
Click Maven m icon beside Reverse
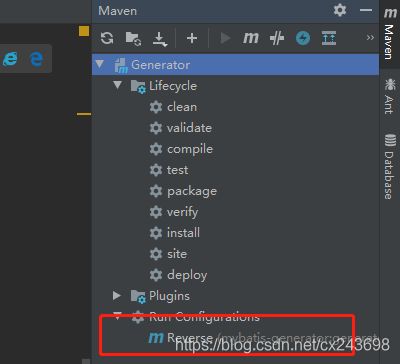click(156, 338)
